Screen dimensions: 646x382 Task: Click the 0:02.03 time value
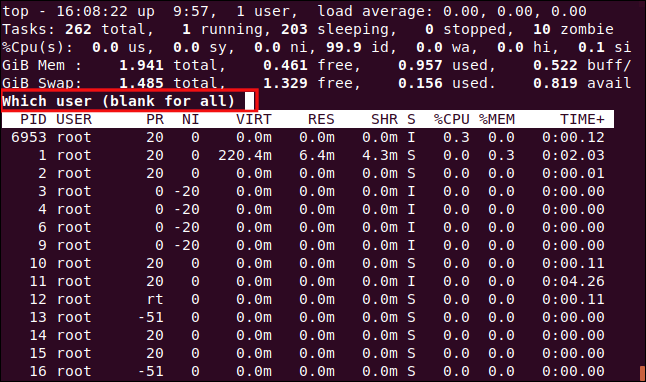(573, 155)
